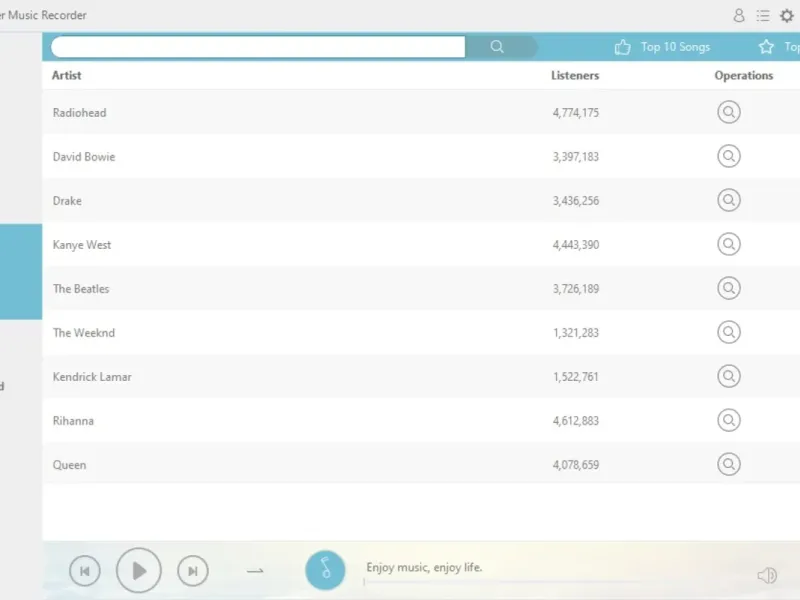The height and width of the screenshot is (600, 800).
Task: Click listener count 4,612,883
Action: (576, 421)
